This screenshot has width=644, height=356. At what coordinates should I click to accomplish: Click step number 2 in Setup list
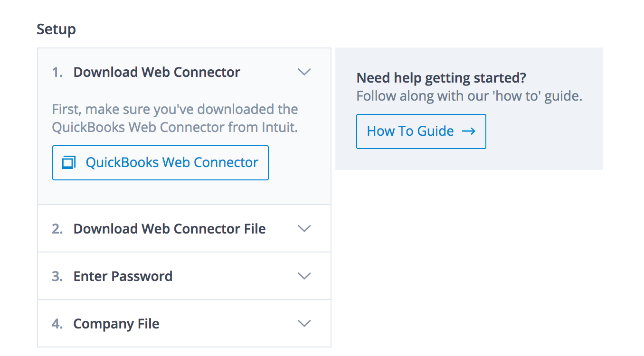coord(57,229)
